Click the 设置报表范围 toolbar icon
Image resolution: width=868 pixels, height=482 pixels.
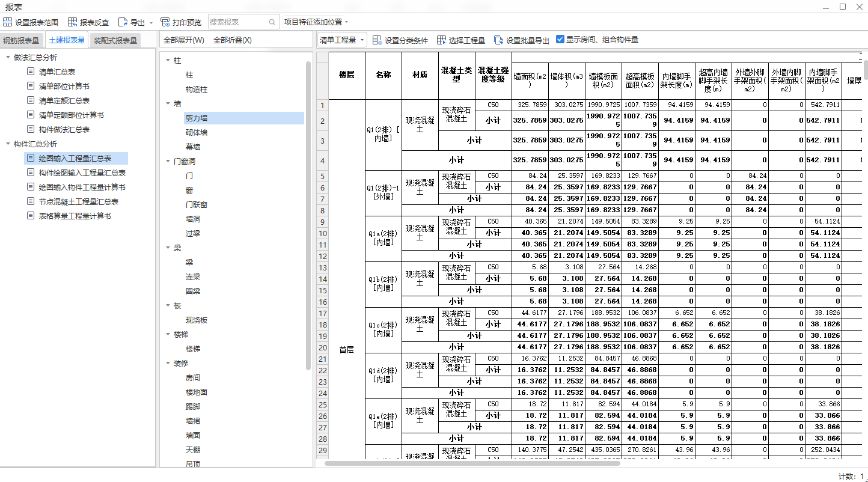[8, 22]
